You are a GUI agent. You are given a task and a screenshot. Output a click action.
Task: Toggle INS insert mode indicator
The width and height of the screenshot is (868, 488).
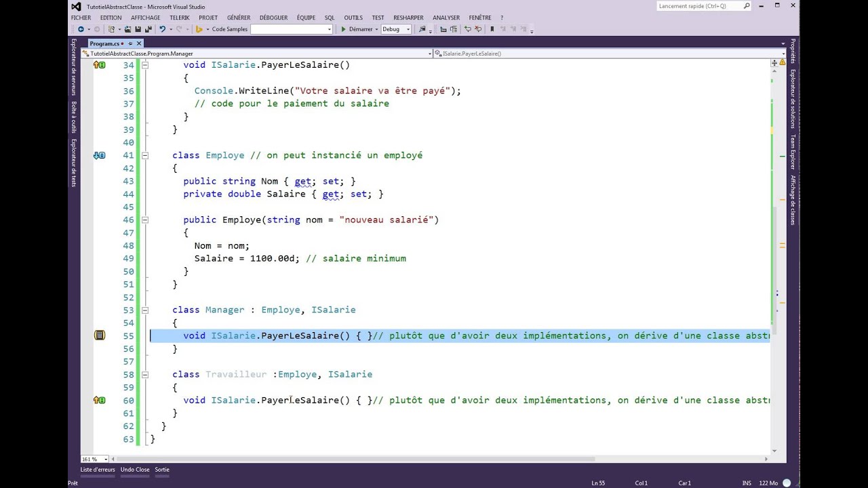tap(747, 483)
